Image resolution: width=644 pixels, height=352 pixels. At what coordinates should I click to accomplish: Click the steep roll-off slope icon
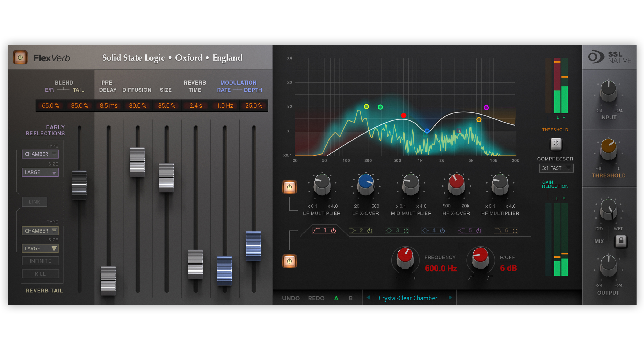pyautogui.click(x=490, y=278)
